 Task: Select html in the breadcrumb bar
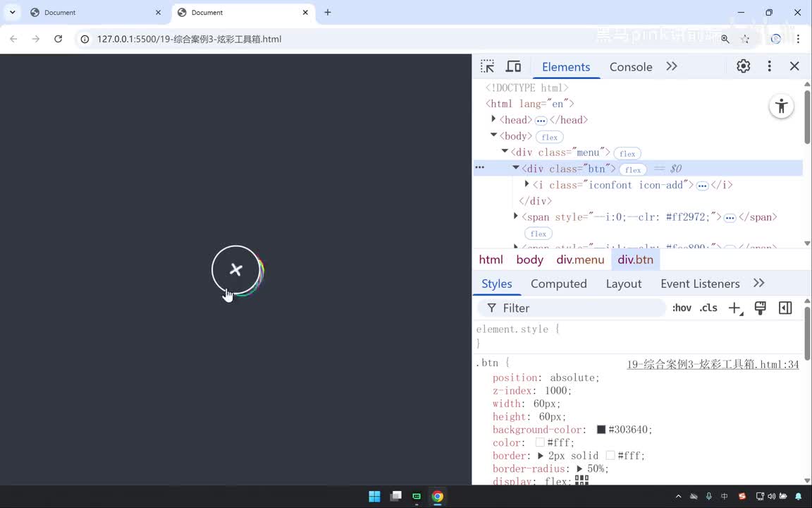491,260
